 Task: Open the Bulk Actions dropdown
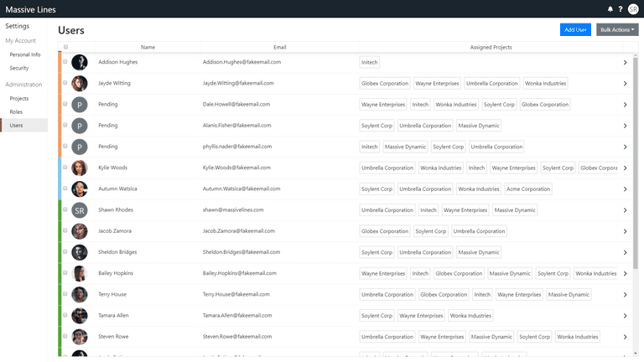click(x=617, y=29)
